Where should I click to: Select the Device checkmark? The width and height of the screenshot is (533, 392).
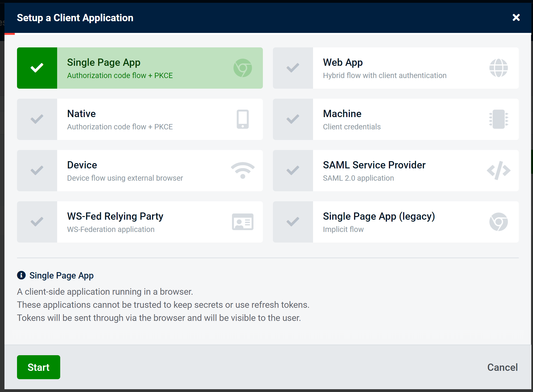[x=37, y=170]
